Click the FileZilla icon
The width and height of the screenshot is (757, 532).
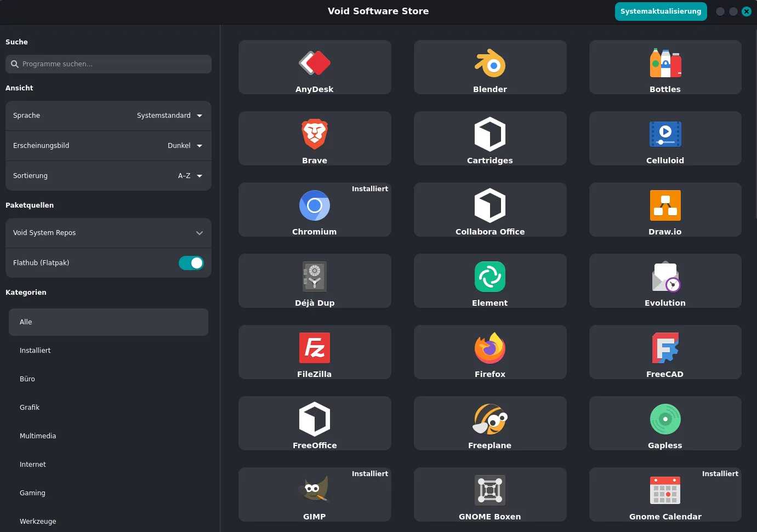tap(315, 348)
